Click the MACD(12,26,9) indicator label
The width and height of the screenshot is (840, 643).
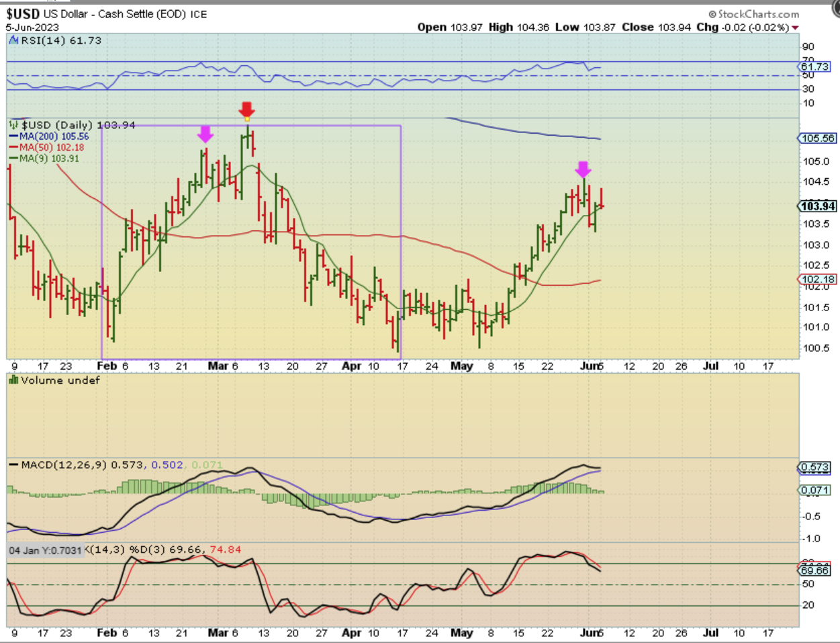point(64,465)
